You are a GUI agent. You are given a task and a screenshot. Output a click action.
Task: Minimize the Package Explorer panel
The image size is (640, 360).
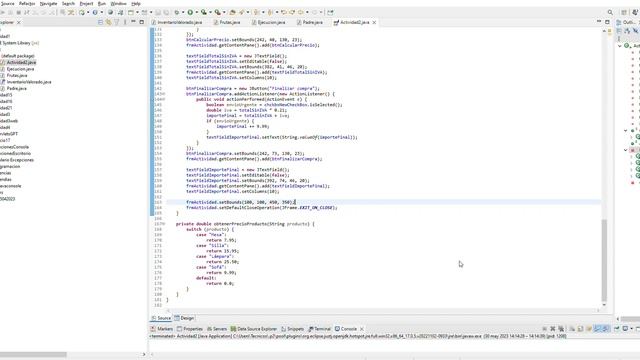(x=133, y=22)
